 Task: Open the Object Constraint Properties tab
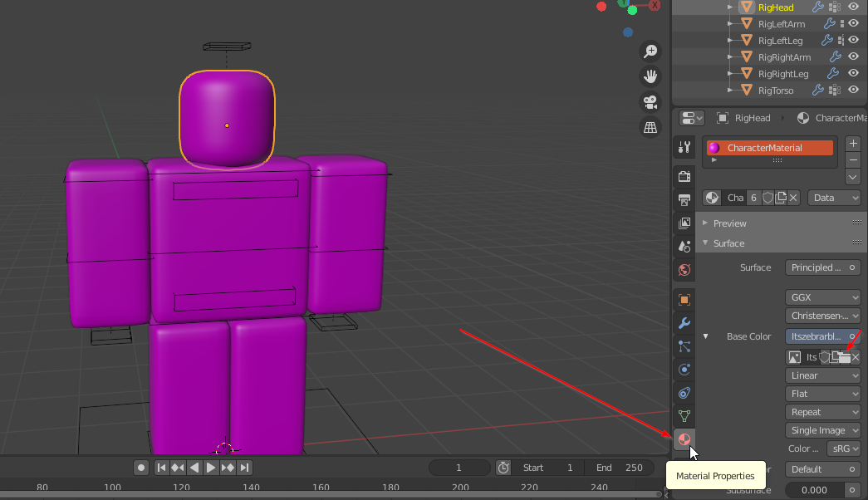click(x=684, y=393)
